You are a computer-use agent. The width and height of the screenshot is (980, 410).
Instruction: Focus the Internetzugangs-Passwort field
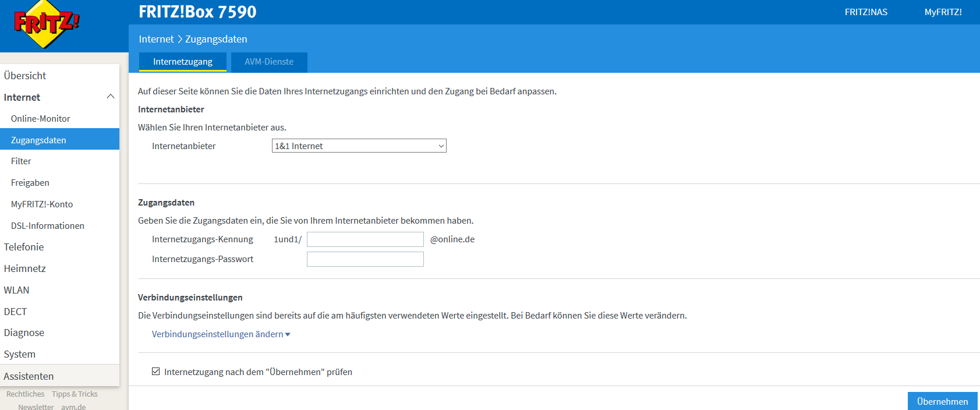pyautogui.click(x=365, y=259)
